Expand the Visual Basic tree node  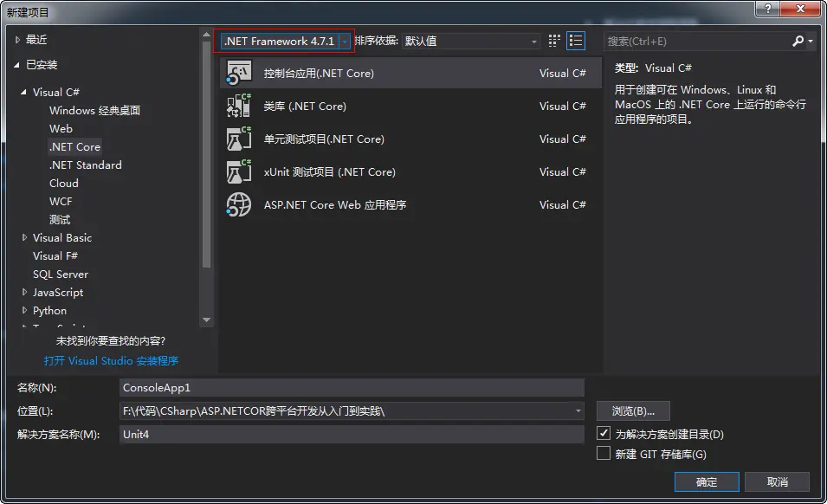[x=24, y=237]
